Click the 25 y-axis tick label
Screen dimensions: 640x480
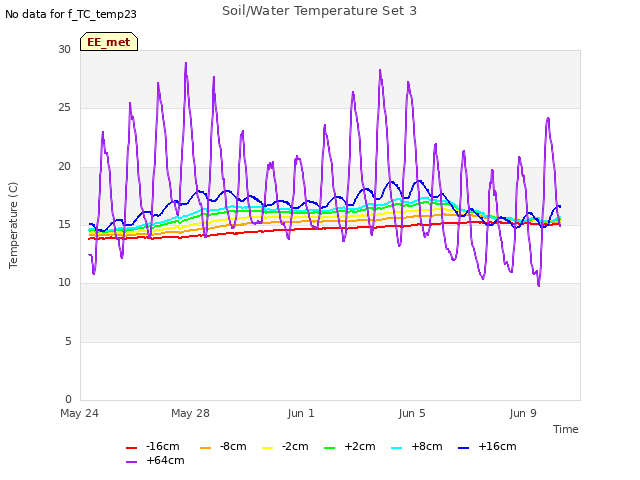(x=64, y=108)
